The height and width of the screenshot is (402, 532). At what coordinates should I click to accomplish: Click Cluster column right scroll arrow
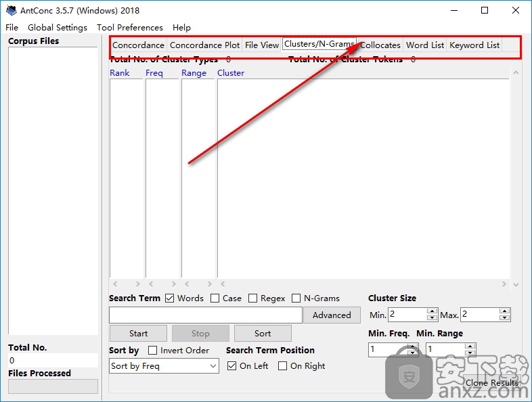click(504, 284)
